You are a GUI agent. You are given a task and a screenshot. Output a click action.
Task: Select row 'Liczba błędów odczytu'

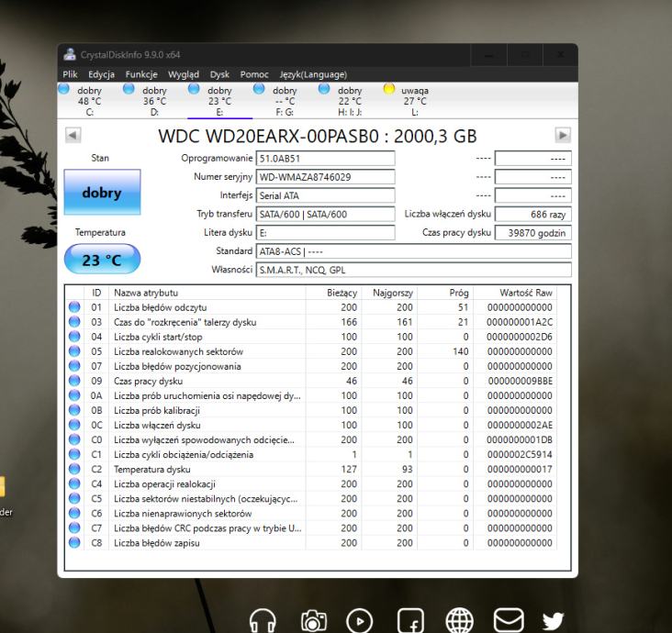310,307
